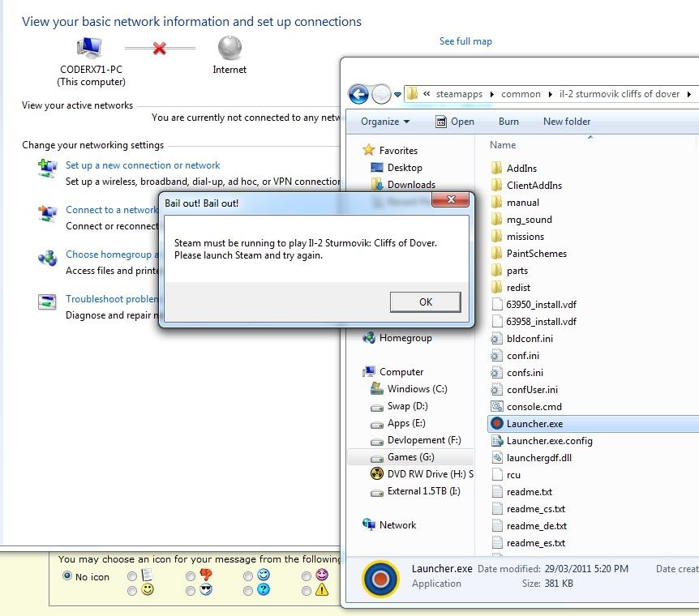Click Burn in the Explorer toolbar
699x616 pixels.
[x=508, y=122]
